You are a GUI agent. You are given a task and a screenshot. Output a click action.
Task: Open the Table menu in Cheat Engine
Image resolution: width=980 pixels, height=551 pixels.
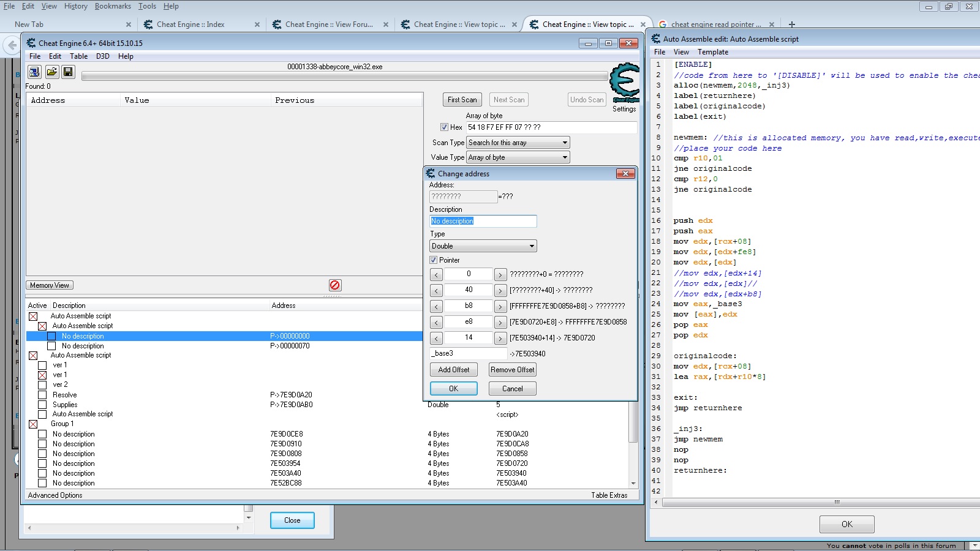tap(78, 56)
